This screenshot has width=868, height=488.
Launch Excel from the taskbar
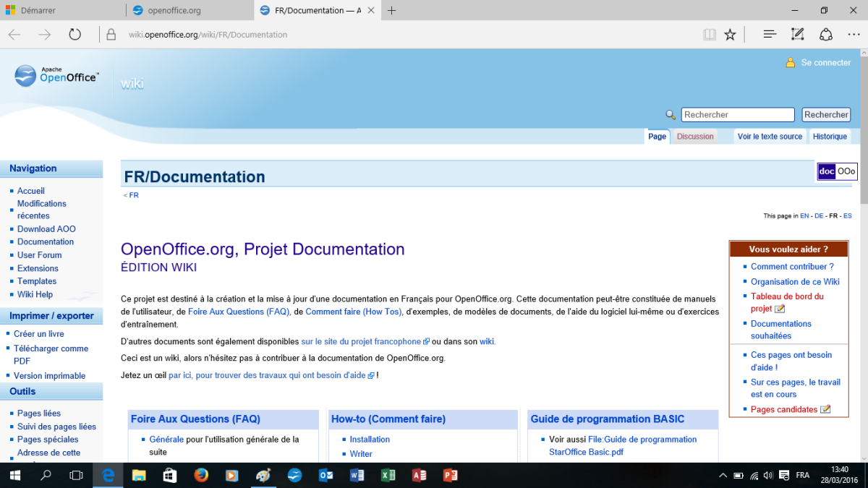click(x=388, y=475)
